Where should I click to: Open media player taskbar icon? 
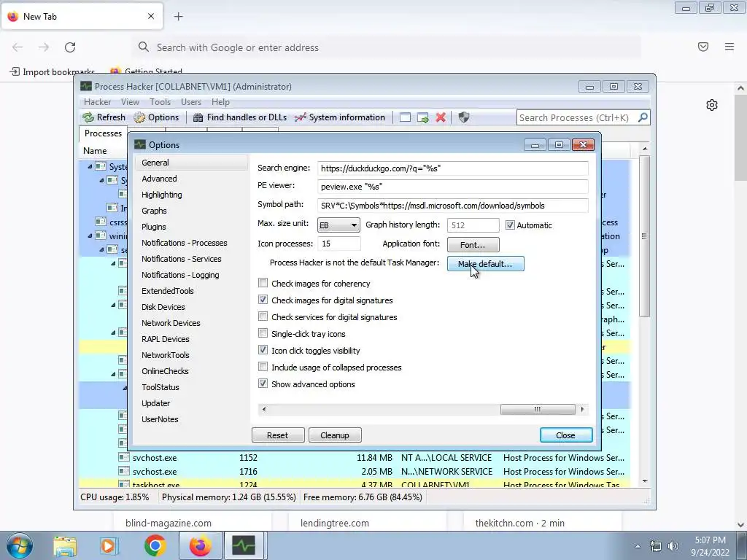tap(109, 545)
